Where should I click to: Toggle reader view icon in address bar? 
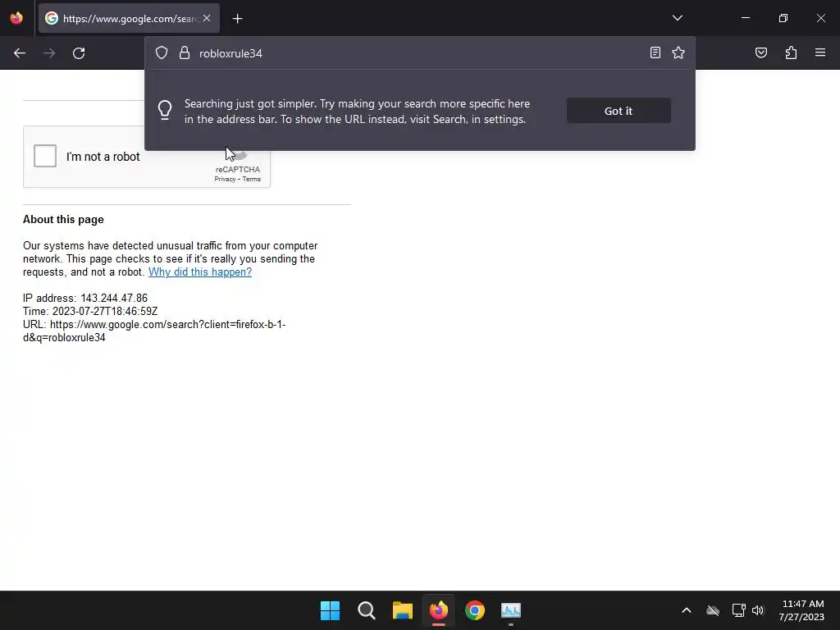(x=655, y=52)
